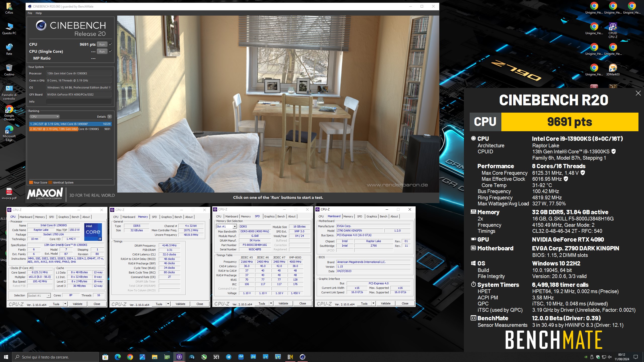
Task: Open the Questo PC desktop icon
Action: coord(9,29)
